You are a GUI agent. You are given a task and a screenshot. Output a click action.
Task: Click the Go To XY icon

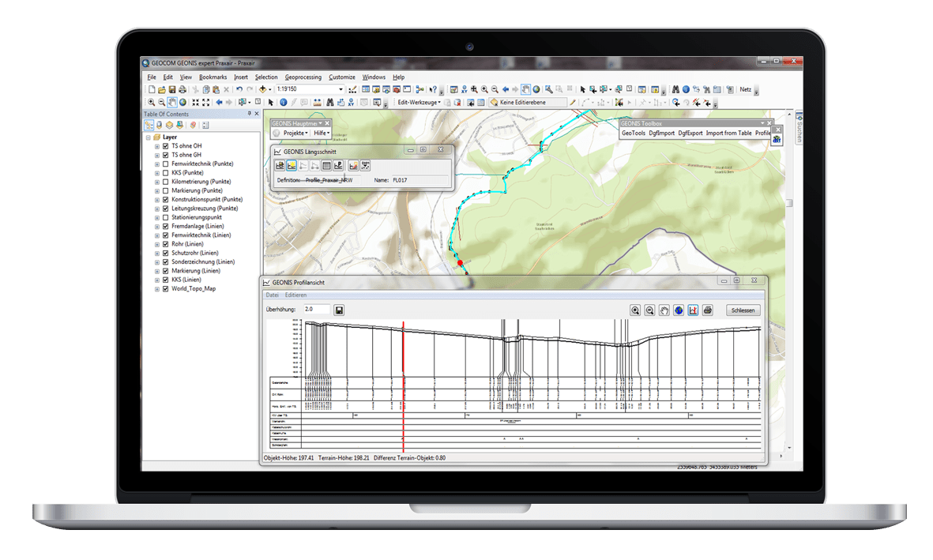[351, 103]
